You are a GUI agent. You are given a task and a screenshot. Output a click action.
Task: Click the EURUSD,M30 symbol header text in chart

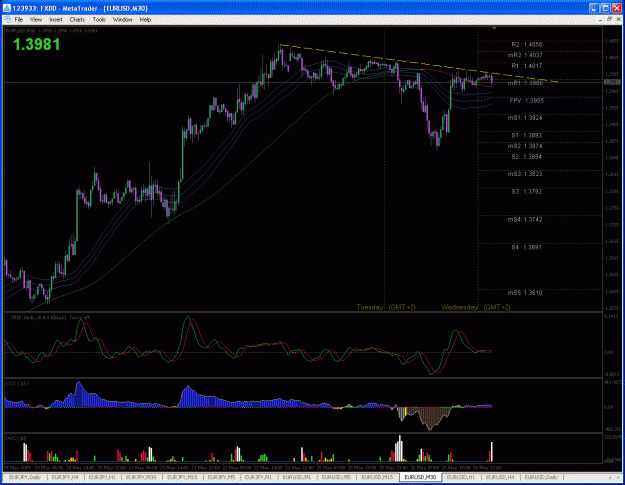coord(51,30)
